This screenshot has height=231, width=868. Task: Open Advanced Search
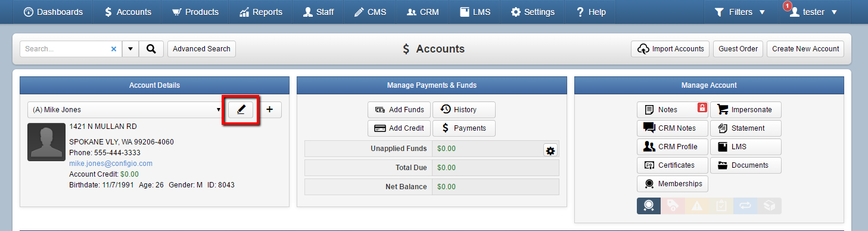click(x=201, y=49)
